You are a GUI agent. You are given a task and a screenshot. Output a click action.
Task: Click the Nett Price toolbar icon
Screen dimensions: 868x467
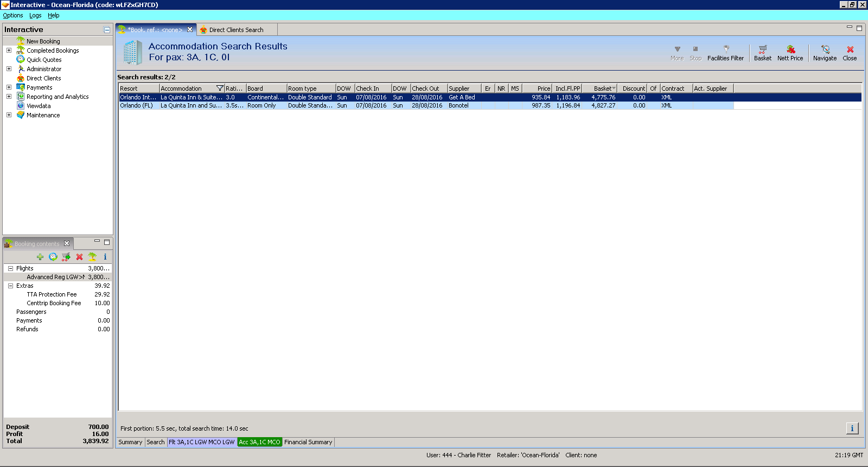point(790,53)
